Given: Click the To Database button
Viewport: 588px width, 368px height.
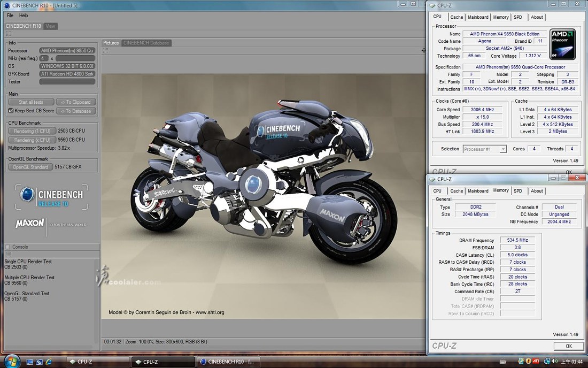Looking at the screenshot, I should coord(76,111).
